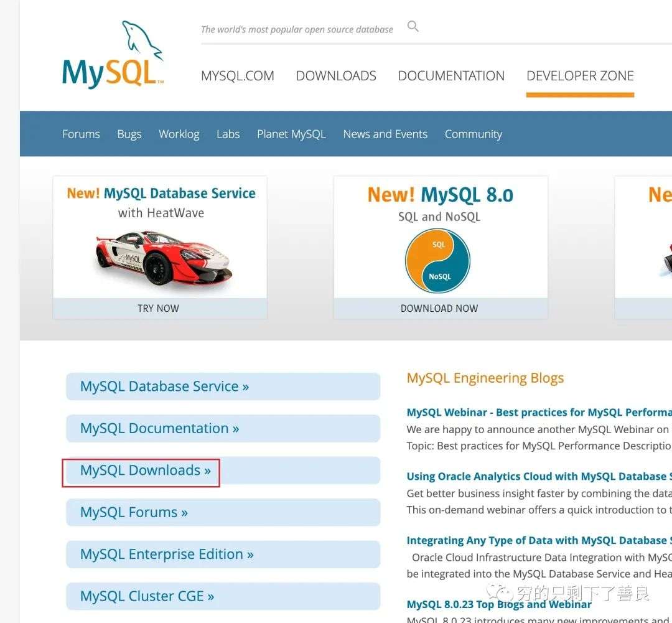
Task: Open the MySQL Downloads » link
Action: point(223,471)
